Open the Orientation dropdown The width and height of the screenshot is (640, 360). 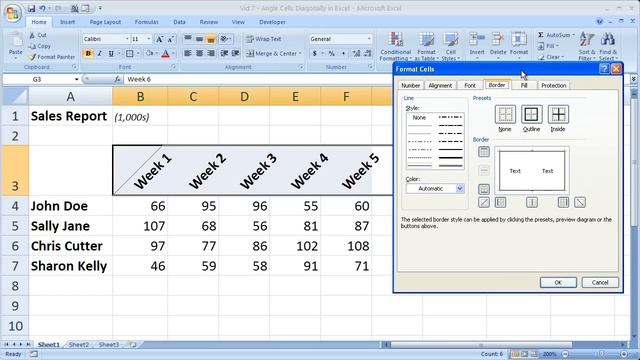click(226, 39)
